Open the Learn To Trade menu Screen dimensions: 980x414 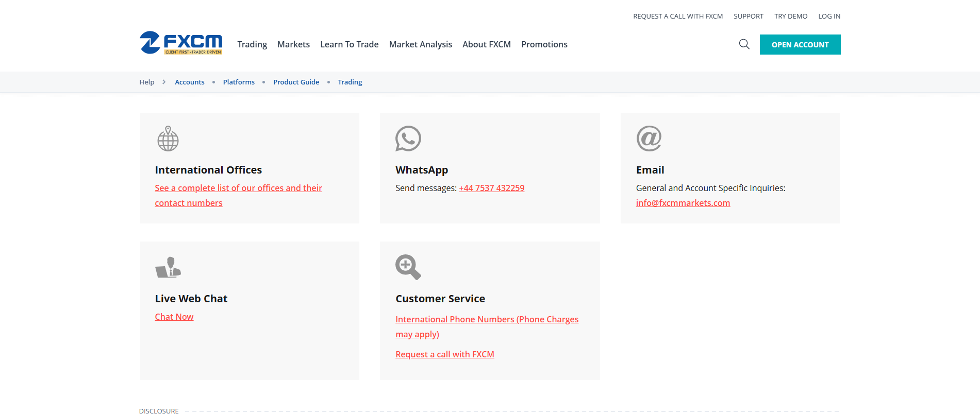click(350, 44)
